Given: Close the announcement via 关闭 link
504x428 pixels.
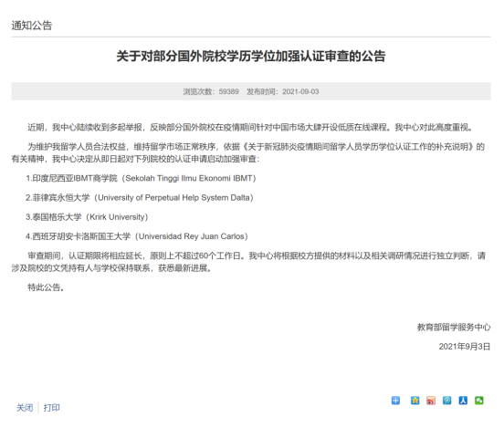Looking at the screenshot, I should point(25,408).
